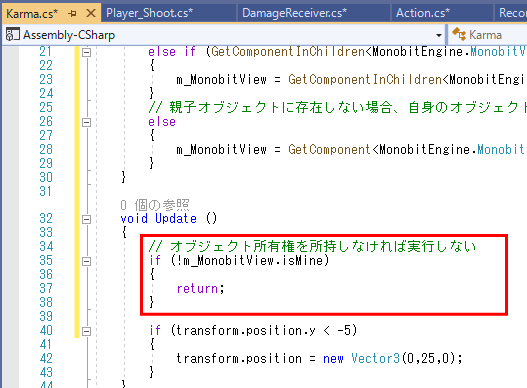Pin the Karma.cs tab

72,13
